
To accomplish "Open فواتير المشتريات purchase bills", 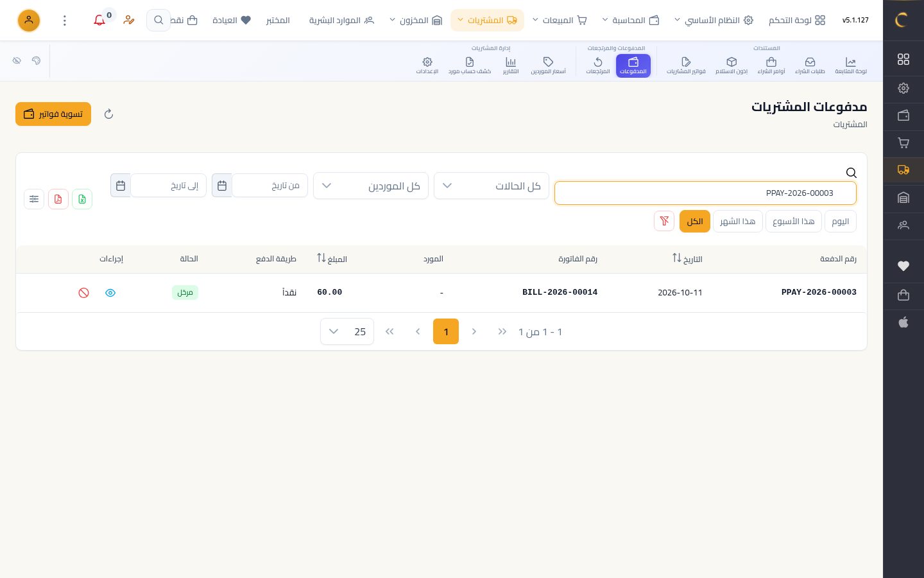I will [x=686, y=66].
